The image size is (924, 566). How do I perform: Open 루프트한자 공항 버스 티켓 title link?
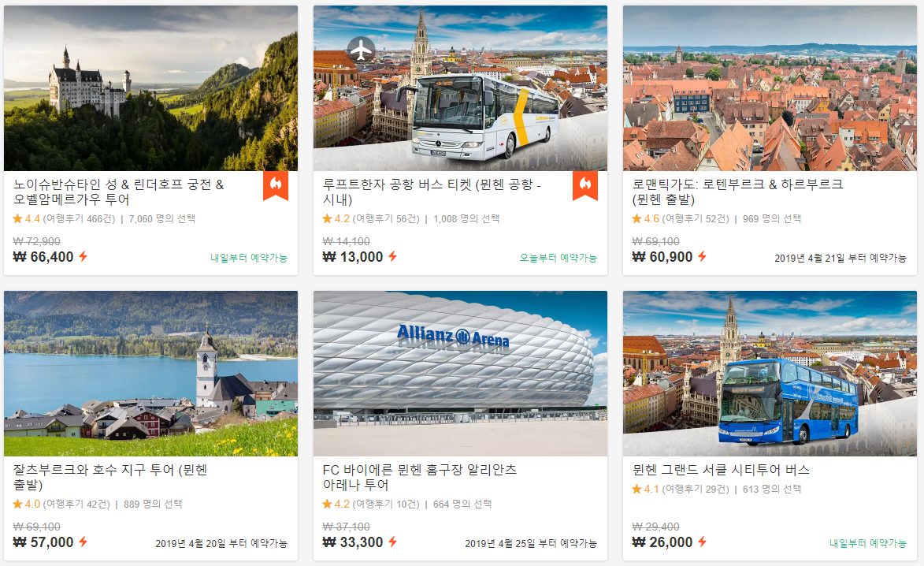(x=432, y=192)
